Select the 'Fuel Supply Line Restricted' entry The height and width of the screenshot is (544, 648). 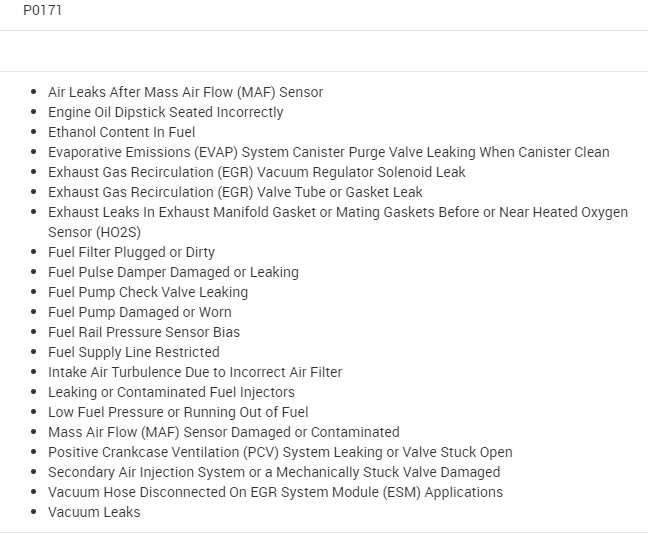tap(133, 352)
